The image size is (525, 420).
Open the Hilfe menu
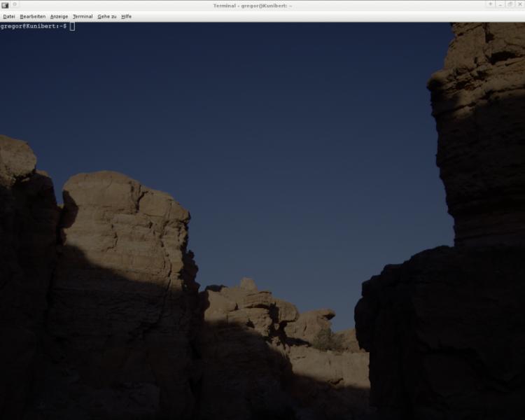point(126,16)
